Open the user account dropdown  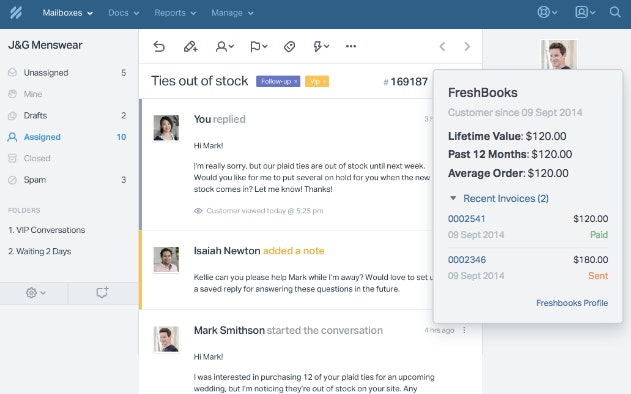pos(585,12)
